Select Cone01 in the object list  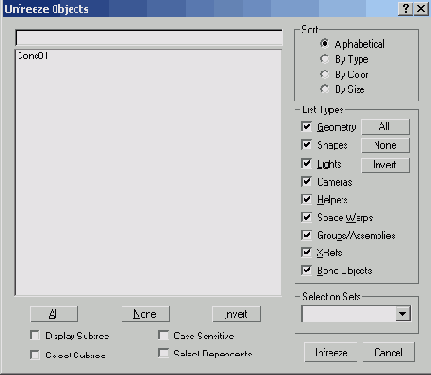[x=33, y=56]
